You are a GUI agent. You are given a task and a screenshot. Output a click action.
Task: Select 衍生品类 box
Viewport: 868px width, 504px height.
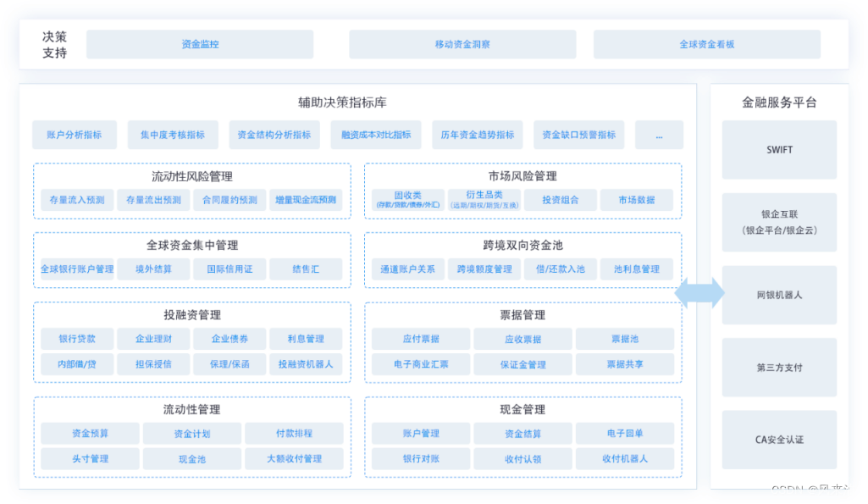pyautogui.click(x=484, y=200)
